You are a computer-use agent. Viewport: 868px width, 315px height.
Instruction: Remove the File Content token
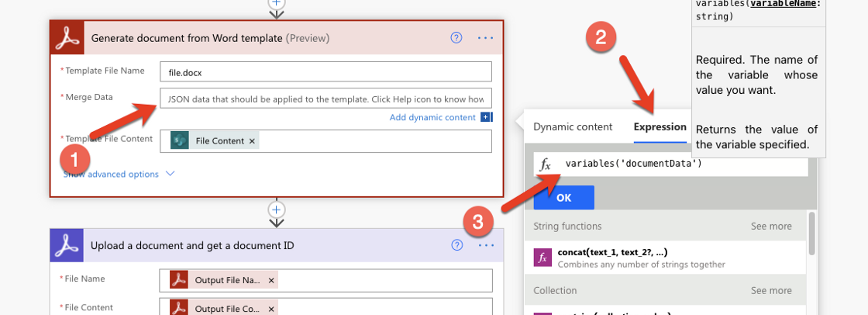click(252, 141)
